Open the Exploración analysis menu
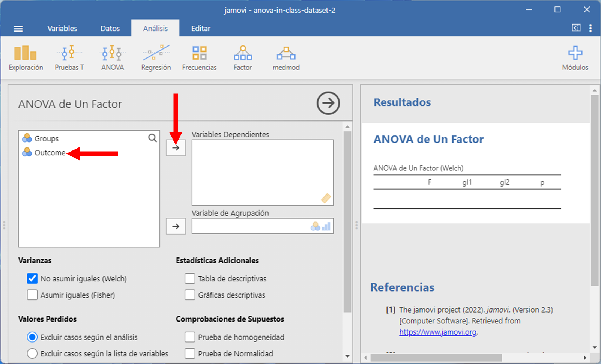The width and height of the screenshot is (601, 364). (x=26, y=58)
